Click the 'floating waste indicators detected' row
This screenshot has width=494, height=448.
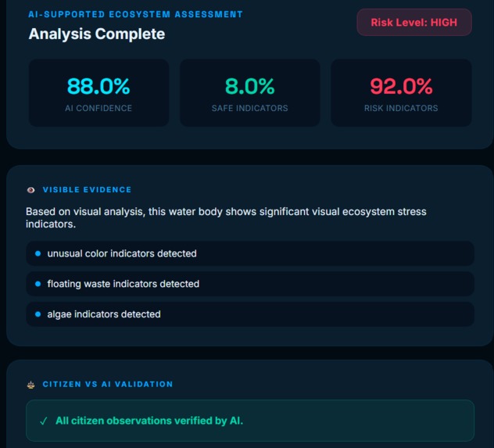pos(250,284)
